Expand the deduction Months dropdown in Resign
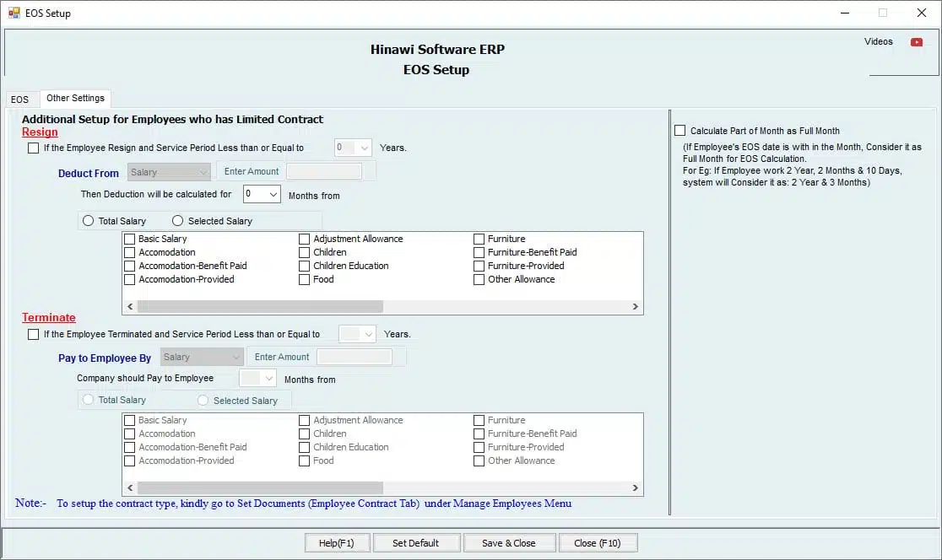Screen dimensions: 942x560 262,194
